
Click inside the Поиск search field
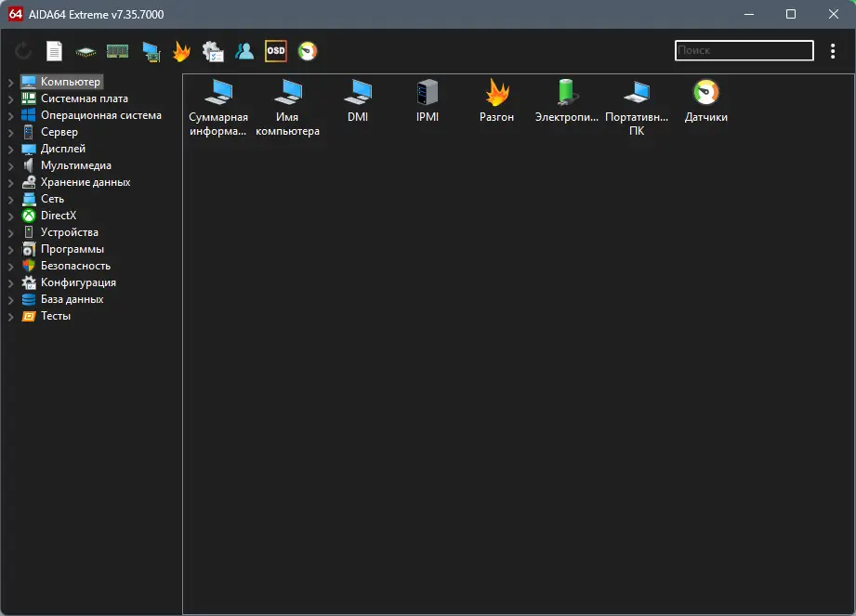743,50
